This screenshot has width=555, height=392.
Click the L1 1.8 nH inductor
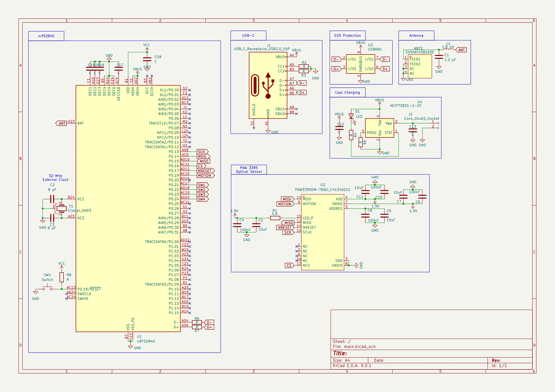448,49
